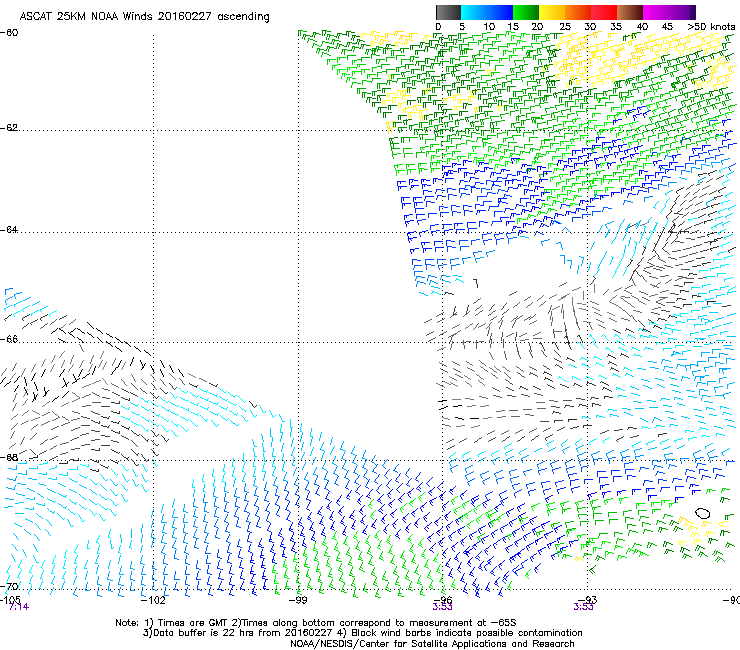This screenshot has height=650, width=740.
Task: Click the '>50 knots' legend label
Action: click(x=711, y=27)
